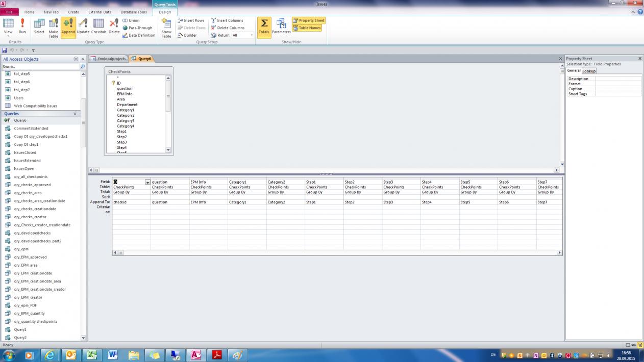Run the query with the exclamation icon
The height and width of the screenshot is (362, 644).
22,27
